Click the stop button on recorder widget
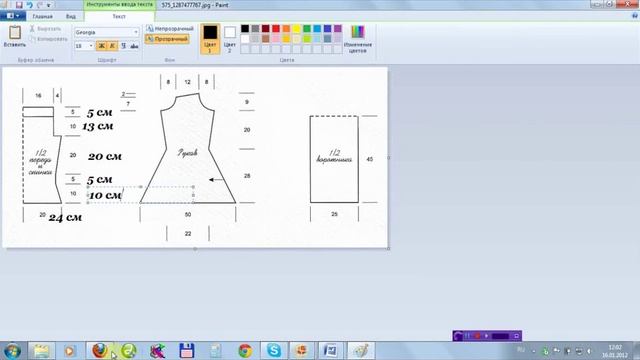 tap(477, 336)
